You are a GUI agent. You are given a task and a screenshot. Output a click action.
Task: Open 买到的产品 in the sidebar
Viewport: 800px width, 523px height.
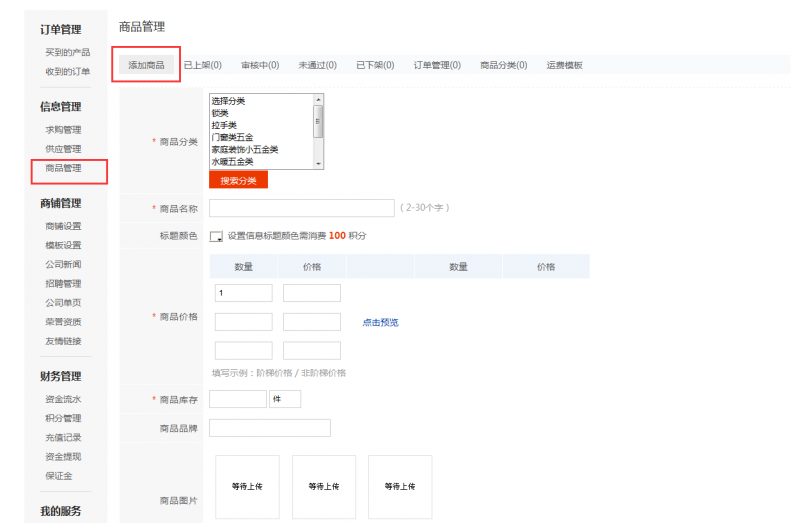tap(67, 52)
